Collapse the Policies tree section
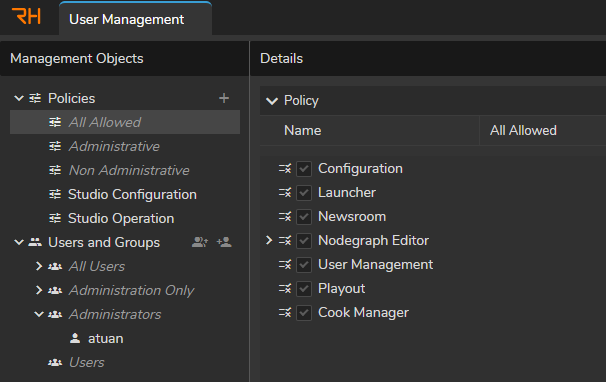Viewport: 606px width, 382px height. tap(19, 98)
